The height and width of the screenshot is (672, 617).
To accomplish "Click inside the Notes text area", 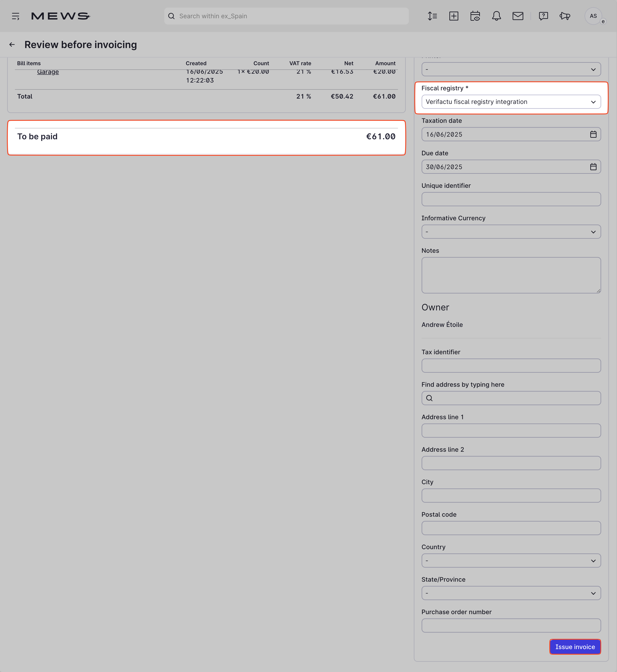I will [x=511, y=275].
